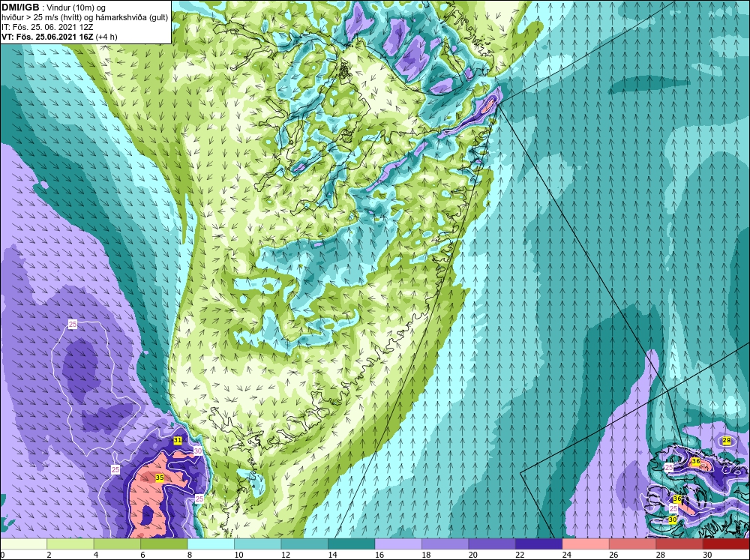
Task: Select the 16–18 m/s lavender legend swatch
Action: [x=398, y=544]
